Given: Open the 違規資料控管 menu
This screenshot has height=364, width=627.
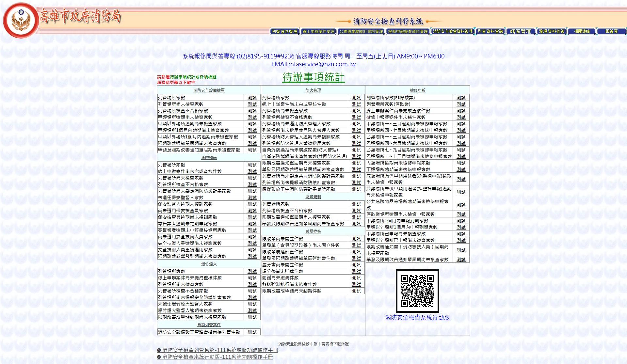Looking at the screenshot, I should [552, 31].
